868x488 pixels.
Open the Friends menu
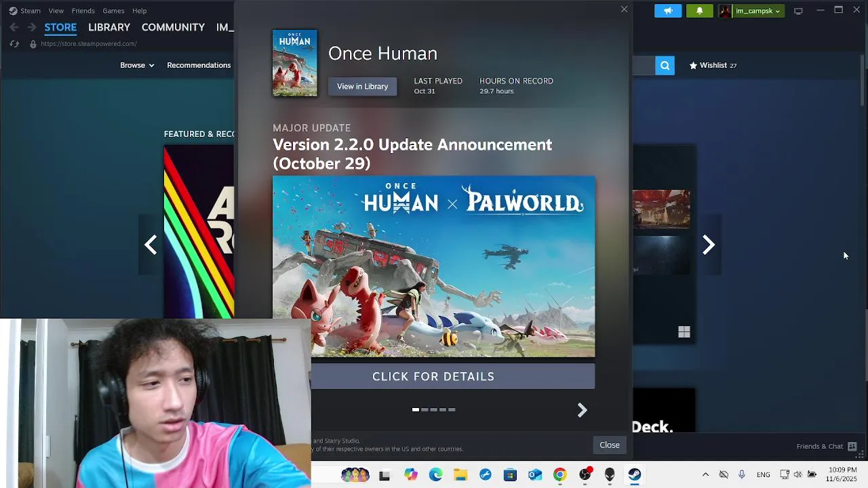tap(83, 11)
